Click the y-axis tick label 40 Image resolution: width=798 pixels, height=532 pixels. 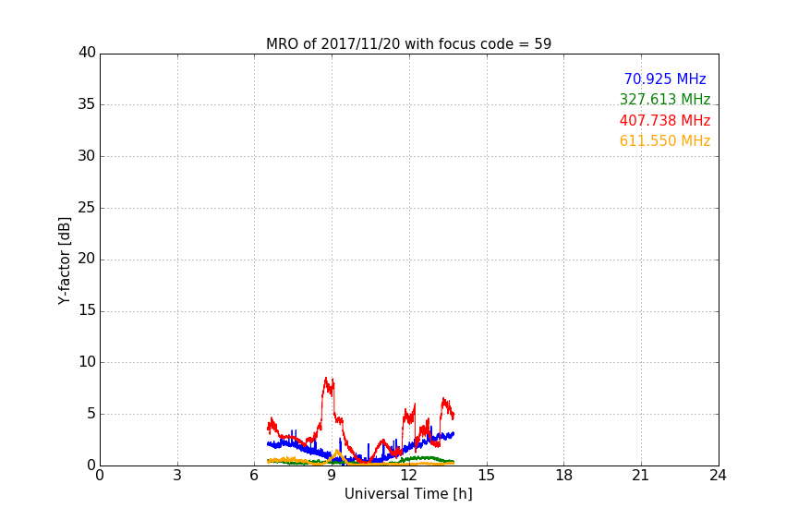(87, 53)
